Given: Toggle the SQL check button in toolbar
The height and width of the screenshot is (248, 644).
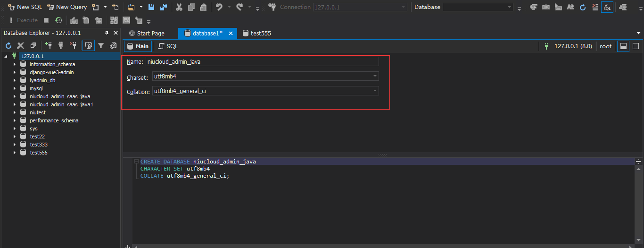Looking at the screenshot, I should [x=607, y=7].
